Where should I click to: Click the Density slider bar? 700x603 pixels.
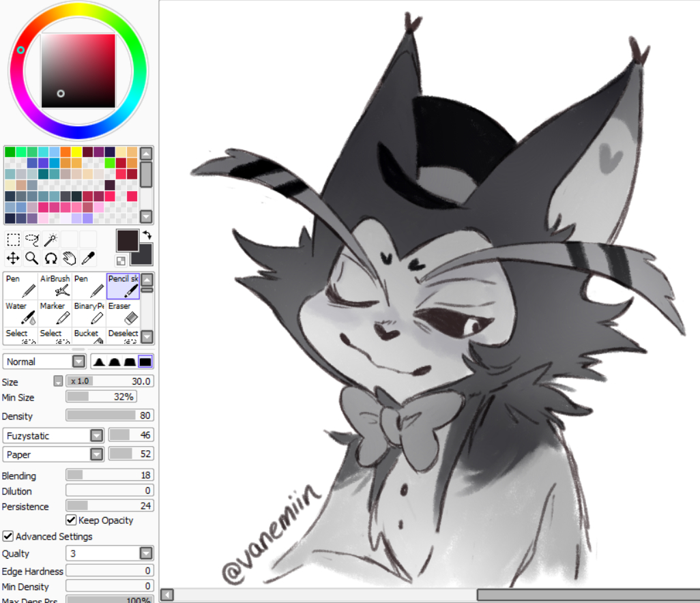(109, 415)
